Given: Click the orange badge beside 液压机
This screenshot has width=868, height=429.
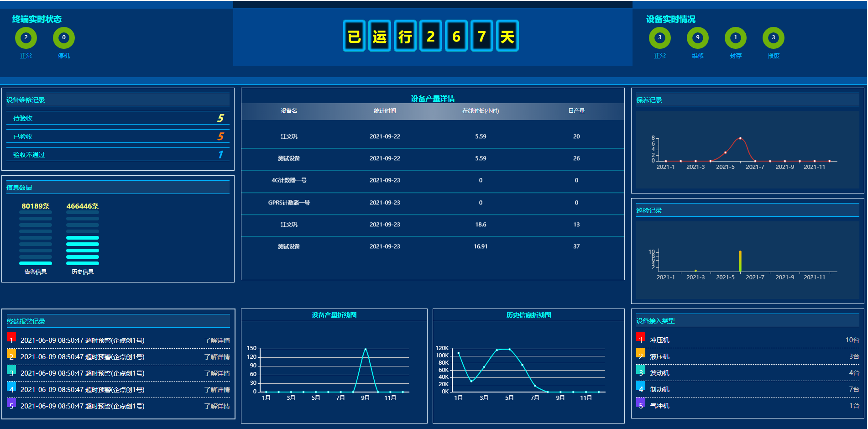Looking at the screenshot, I should [x=641, y=353].
